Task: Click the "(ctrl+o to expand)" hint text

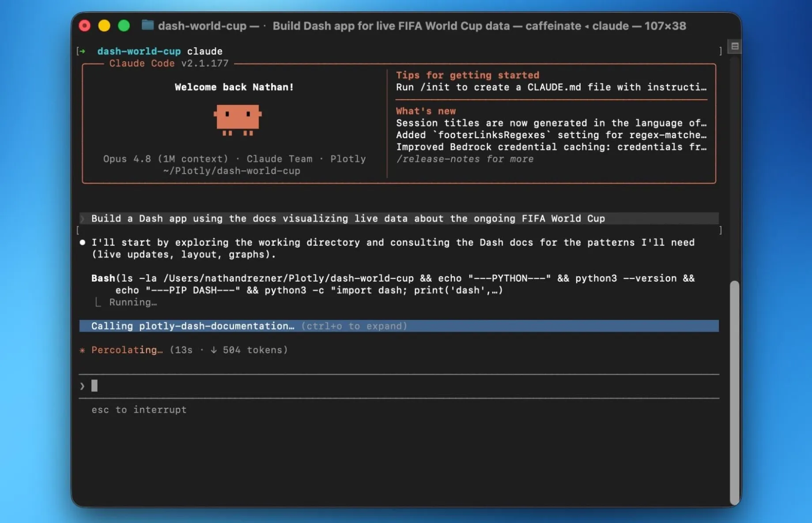Action: click(x=354, y=326)
